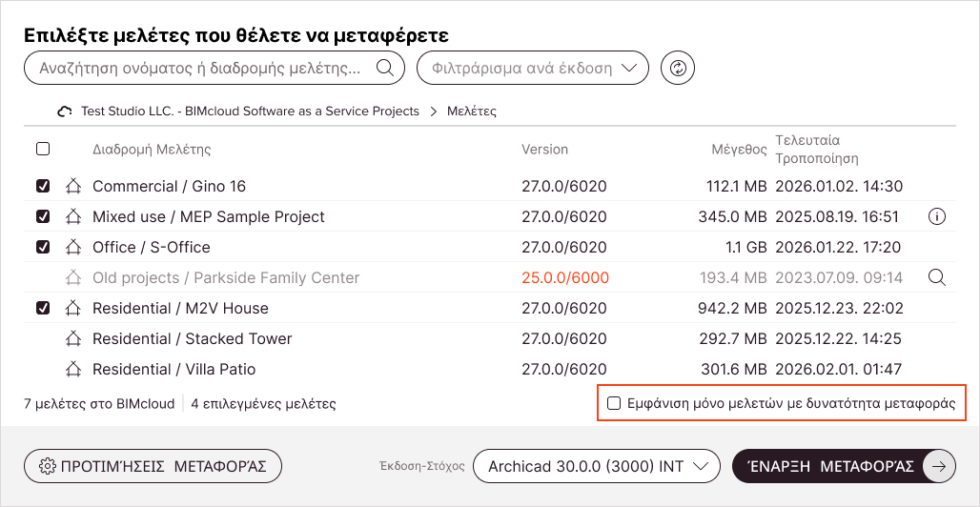This screenshot has width=980, height=507.
Task: Select the Old projects / Parkside Family Center text
Action: click(226, 277)
